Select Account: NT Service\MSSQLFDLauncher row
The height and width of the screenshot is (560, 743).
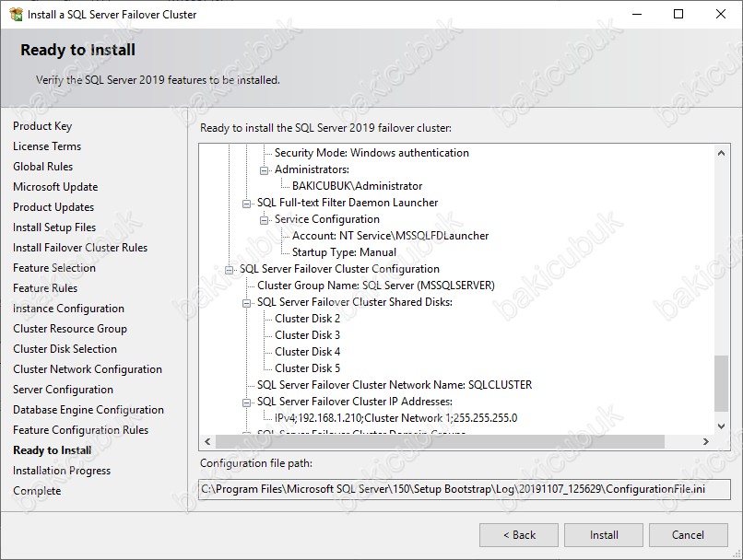391,236
